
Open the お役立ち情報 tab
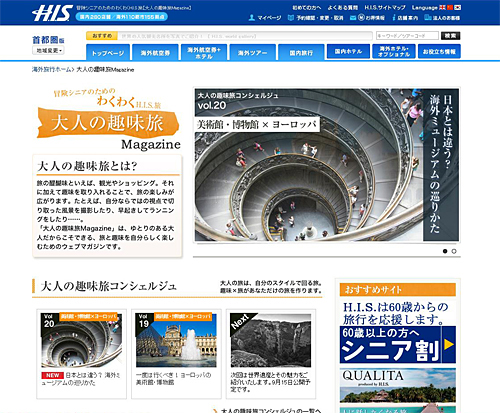pos(439,51)
